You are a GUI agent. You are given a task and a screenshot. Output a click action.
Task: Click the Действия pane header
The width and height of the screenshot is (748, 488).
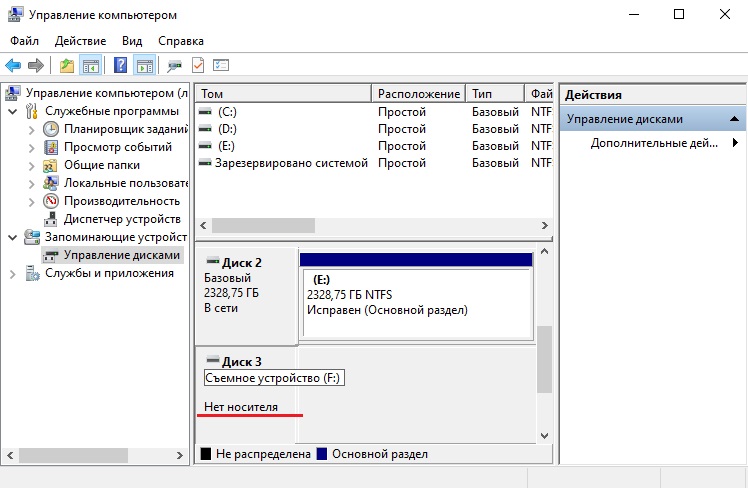[x=652, y=95]
